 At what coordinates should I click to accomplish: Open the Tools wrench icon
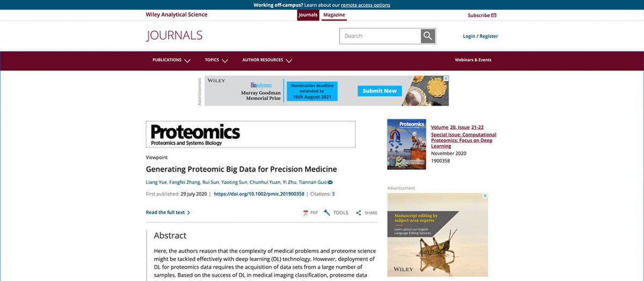[327, 213]
